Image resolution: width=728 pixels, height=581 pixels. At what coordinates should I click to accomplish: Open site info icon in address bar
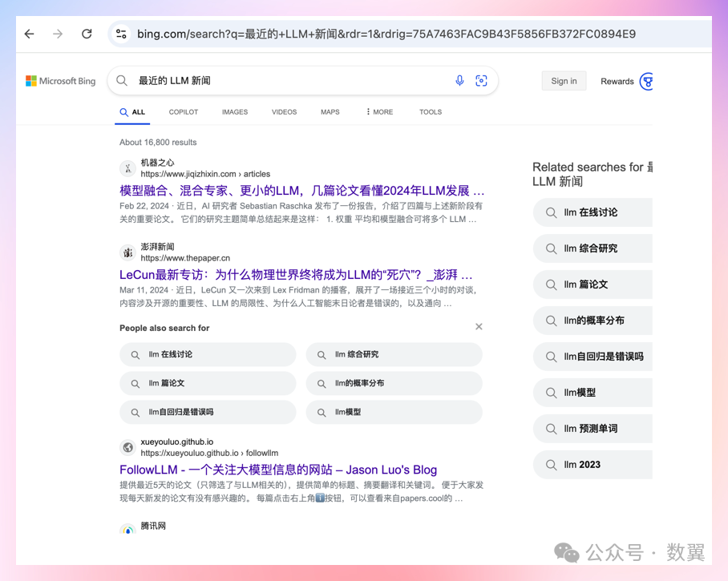[121, 34]
